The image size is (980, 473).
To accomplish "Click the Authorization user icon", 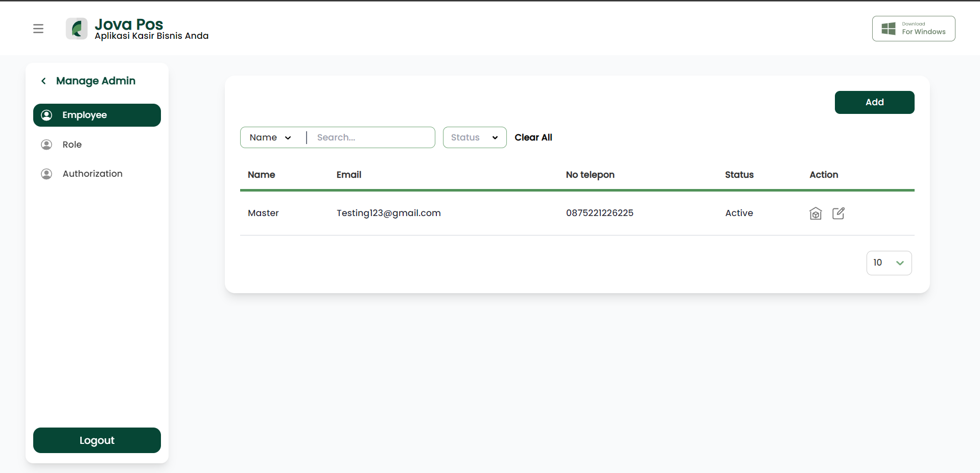I will tap(46, 174).
